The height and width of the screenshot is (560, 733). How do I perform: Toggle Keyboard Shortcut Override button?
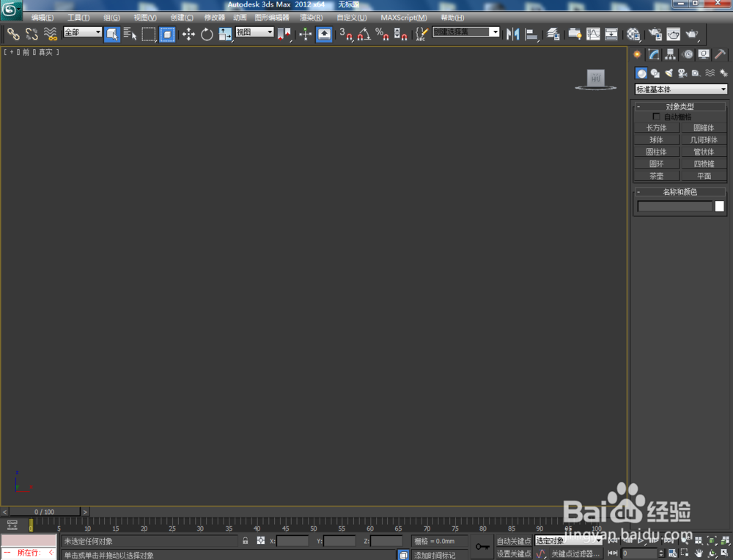coord(324,34)
